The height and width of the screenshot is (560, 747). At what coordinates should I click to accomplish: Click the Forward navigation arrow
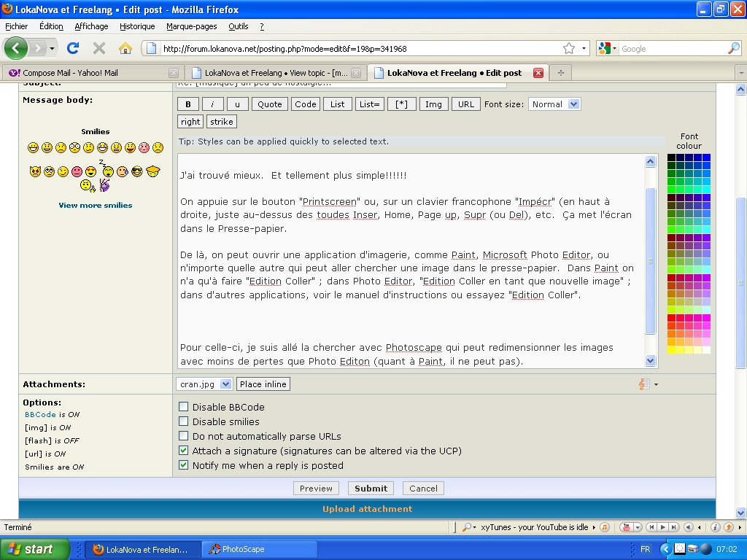37,48
